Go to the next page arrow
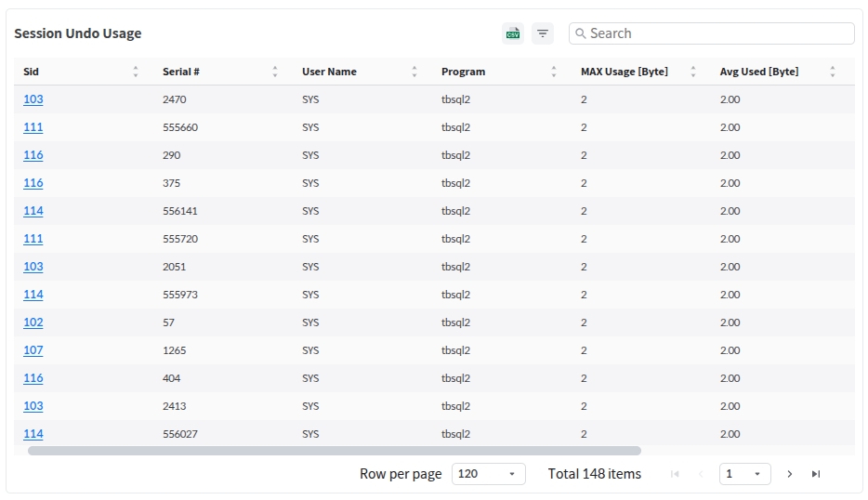The image size is (868, 500). coord(790,474)
